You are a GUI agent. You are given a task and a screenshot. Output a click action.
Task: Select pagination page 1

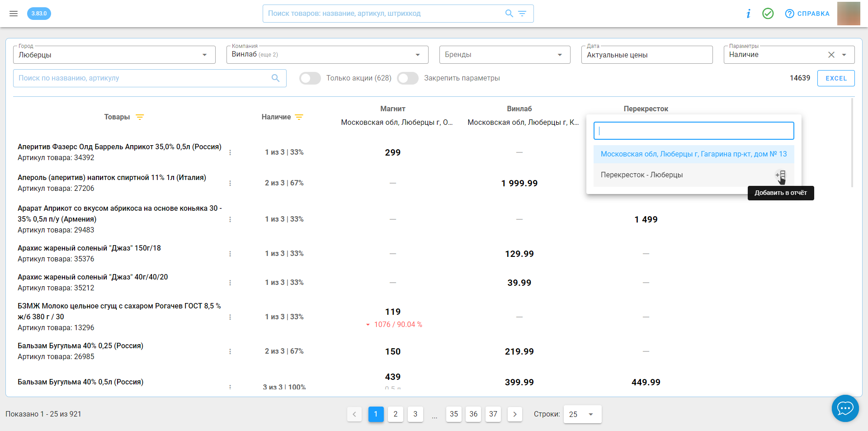tap(376, 414)
